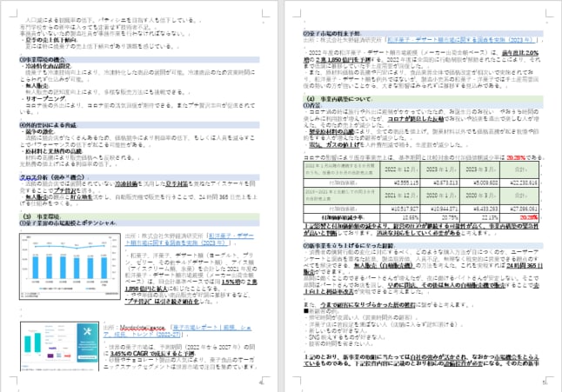Click the SNS映えするものが好きな人 list line

coord(346,337)
